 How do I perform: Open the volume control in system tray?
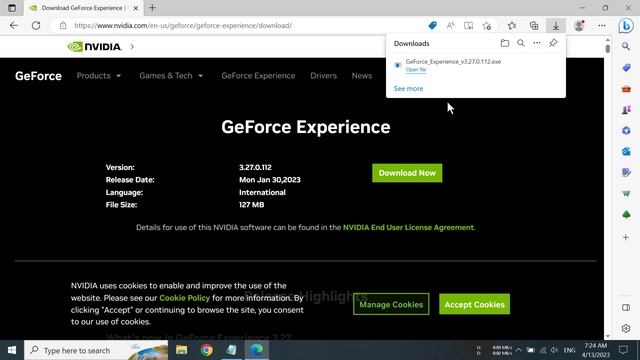554,350
